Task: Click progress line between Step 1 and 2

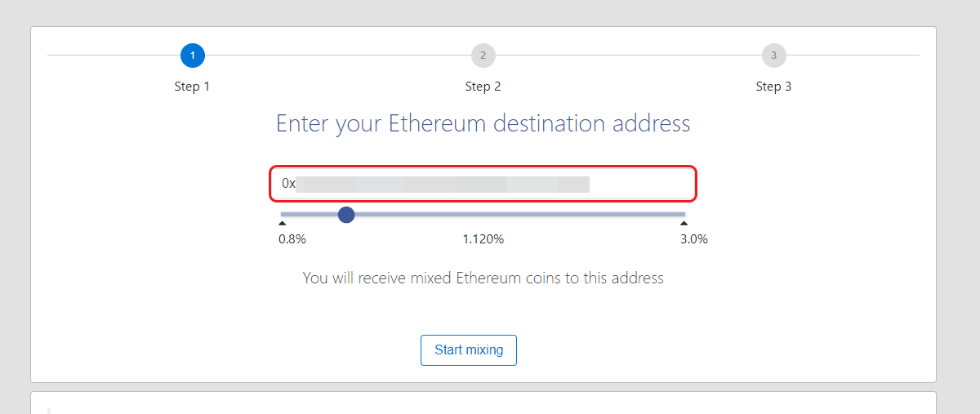Action: tap(338, 56)
